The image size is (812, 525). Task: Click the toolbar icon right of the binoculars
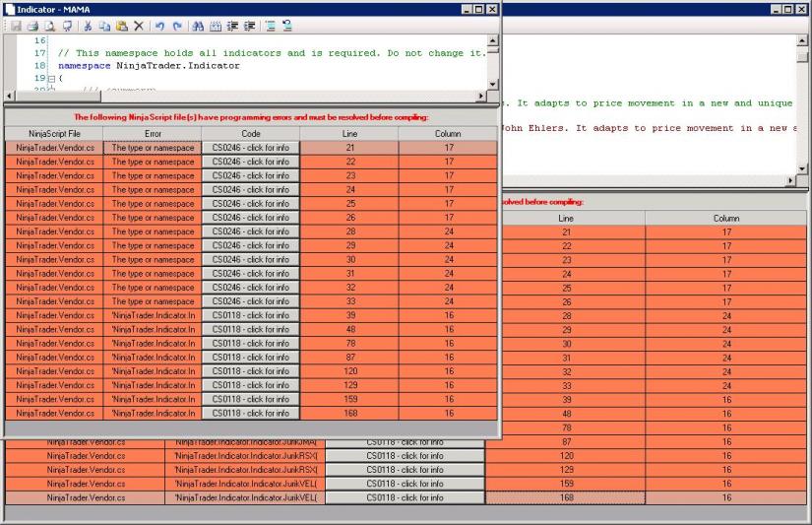pyautogui.click(x=216, y=26)
